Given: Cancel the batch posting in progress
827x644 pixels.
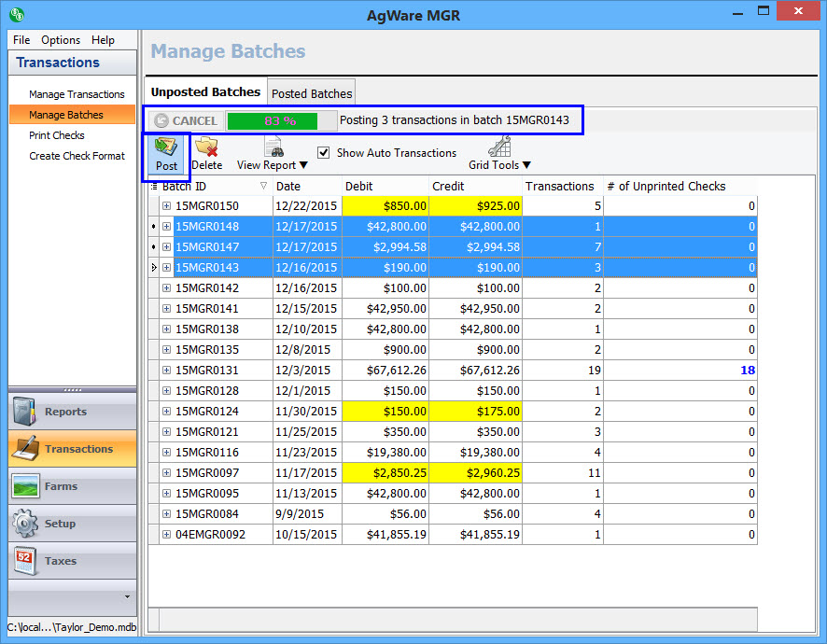Looking at the screenshot, I should pyautogui.click(x=186, y=120).
